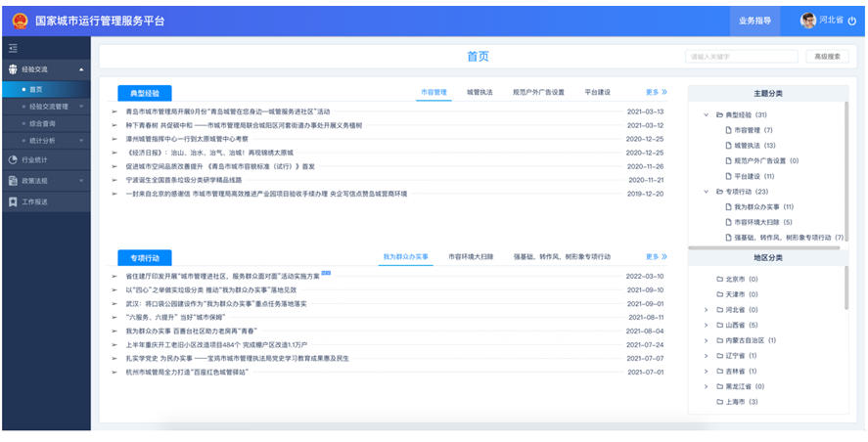Click the power logout icon

click(x=853, y=21)
